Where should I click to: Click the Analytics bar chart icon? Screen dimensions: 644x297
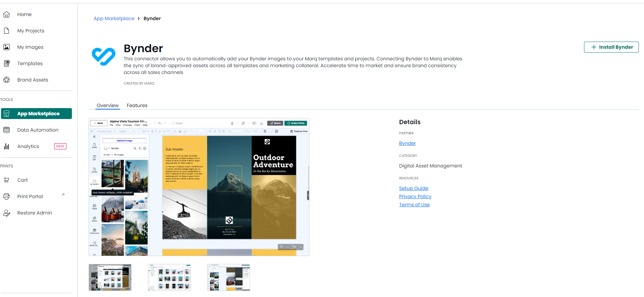pyautogui.click(x=6, y=146)
